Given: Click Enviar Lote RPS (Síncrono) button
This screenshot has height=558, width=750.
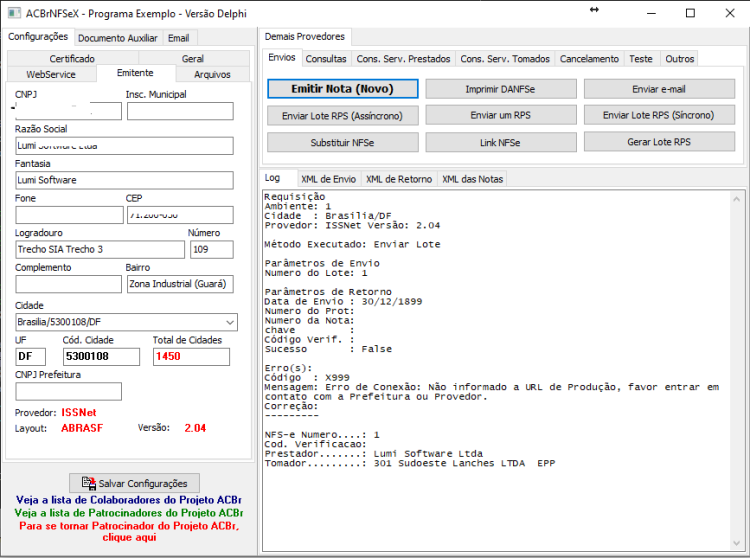Looking at the screenshot, I should pos(659,115).
